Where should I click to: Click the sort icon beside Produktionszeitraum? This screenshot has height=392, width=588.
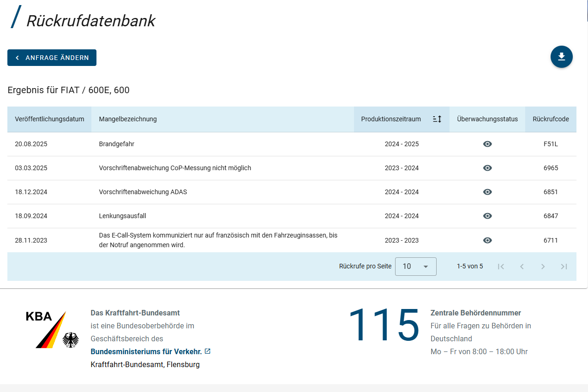[437, 119]
